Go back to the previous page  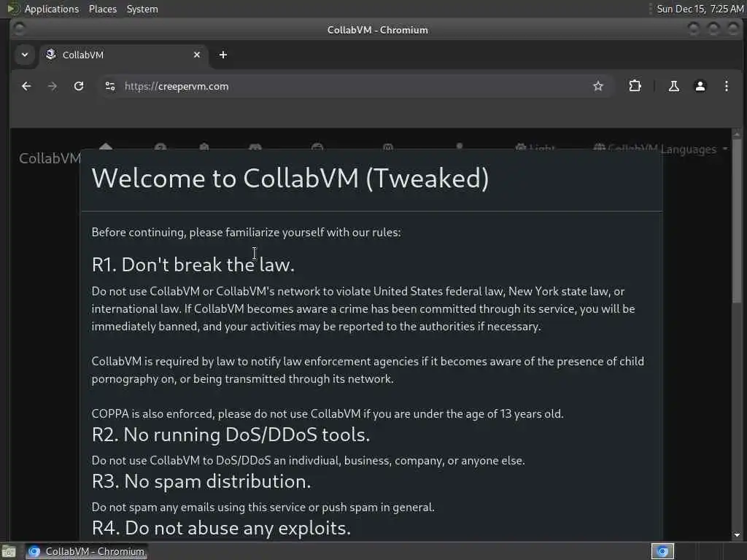pos(26,86)
